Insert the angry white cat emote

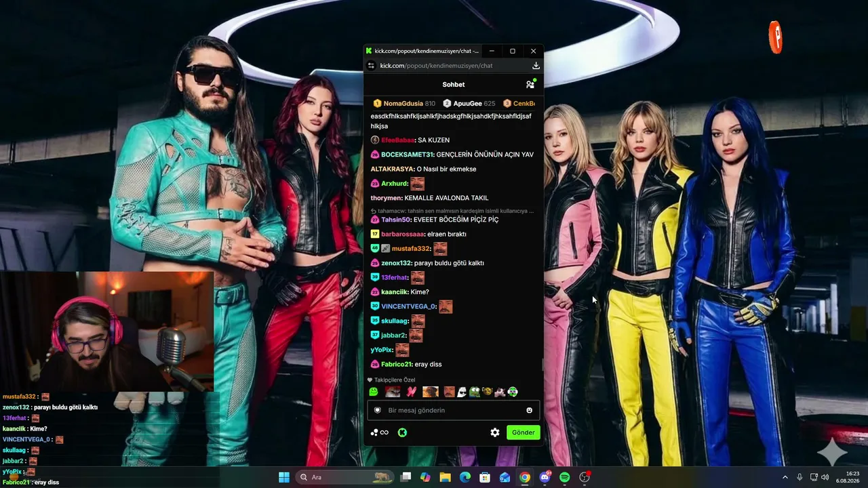pyautogui.click(x=393, y=392)
